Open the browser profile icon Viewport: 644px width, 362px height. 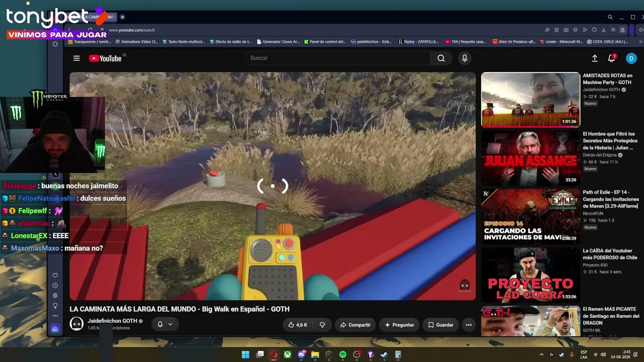pos(622,30)
